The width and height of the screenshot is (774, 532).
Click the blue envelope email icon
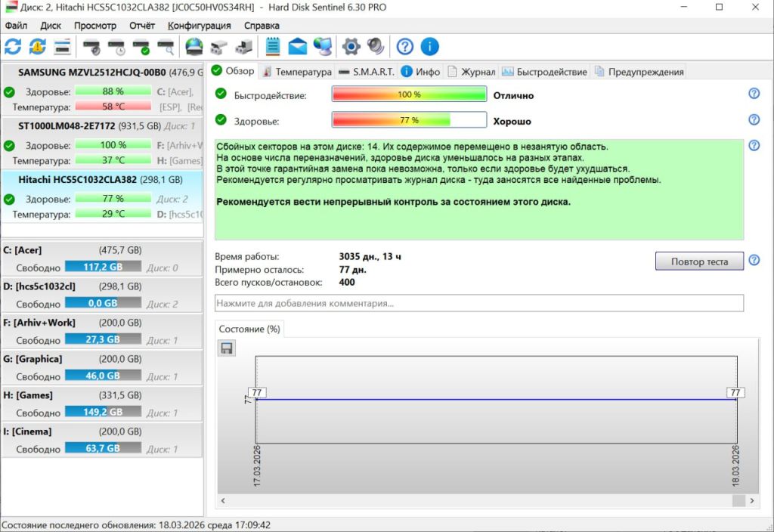pyautogui.click(x=297, y=47)
